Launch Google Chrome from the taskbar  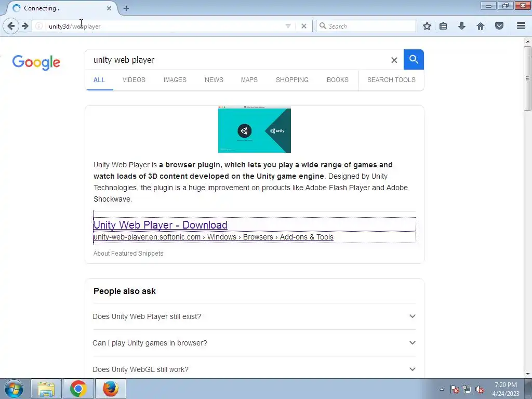(78, 389)
